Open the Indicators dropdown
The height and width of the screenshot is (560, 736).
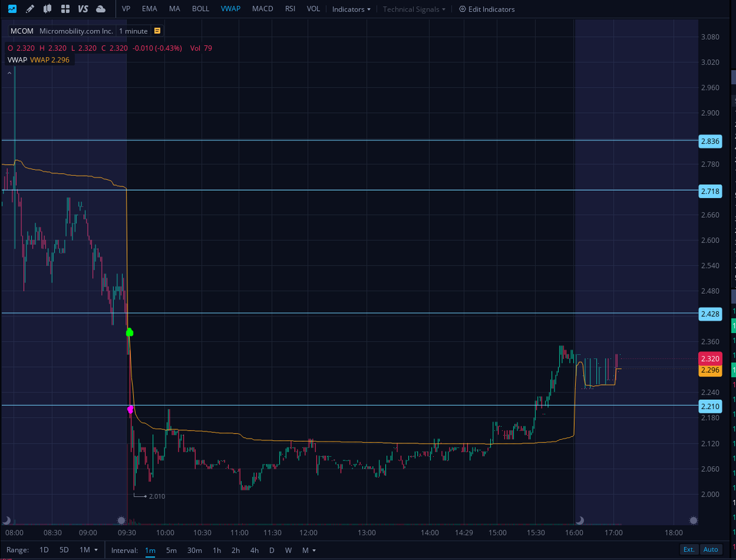[x=351, y=9]
